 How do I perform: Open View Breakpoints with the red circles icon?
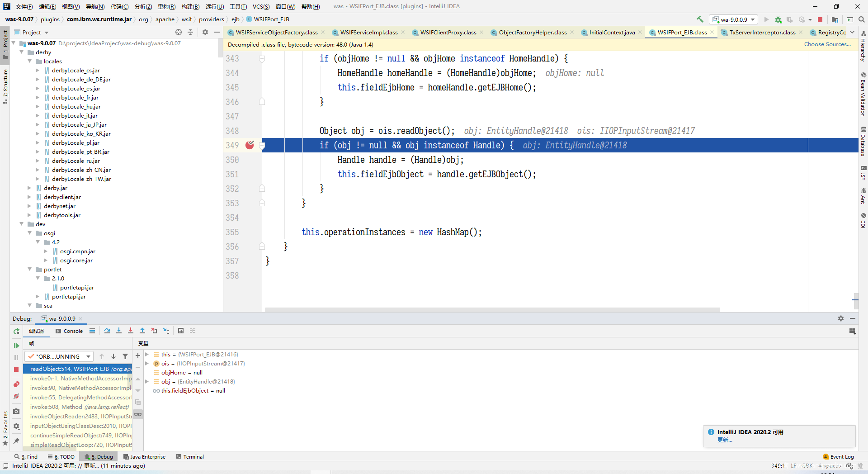point(16,384)
